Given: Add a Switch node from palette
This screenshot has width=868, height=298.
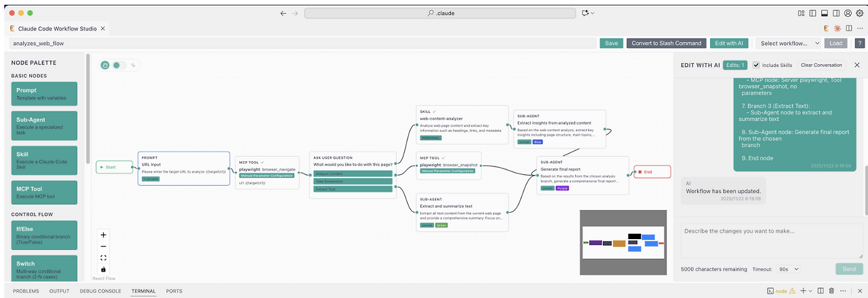Looking at the screenshot, I should click(44, 268).
